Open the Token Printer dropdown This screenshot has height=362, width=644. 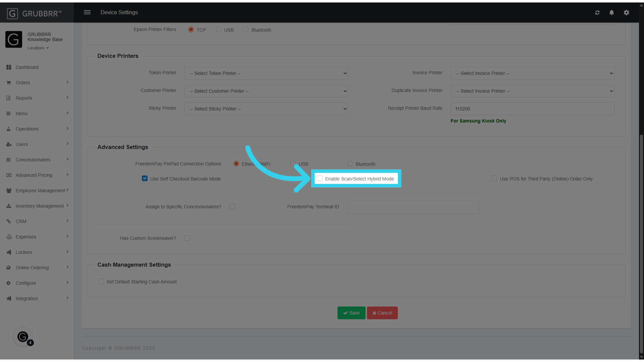[266, 73]
